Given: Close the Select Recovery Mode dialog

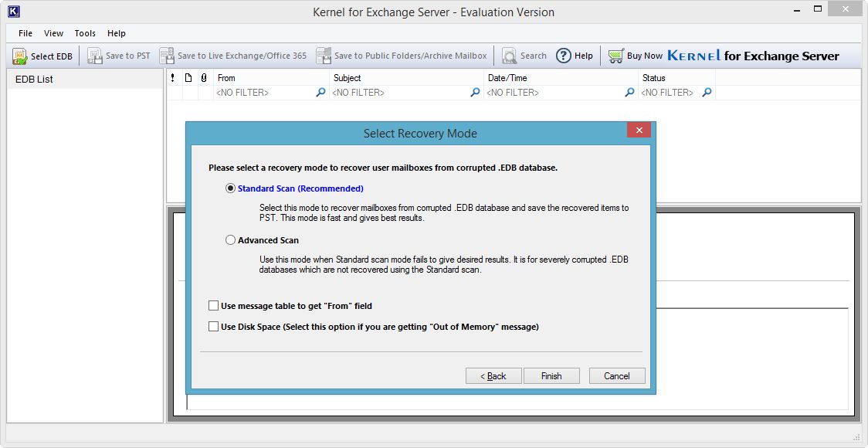Looking at the screenshot, I should tap(639, 130).
